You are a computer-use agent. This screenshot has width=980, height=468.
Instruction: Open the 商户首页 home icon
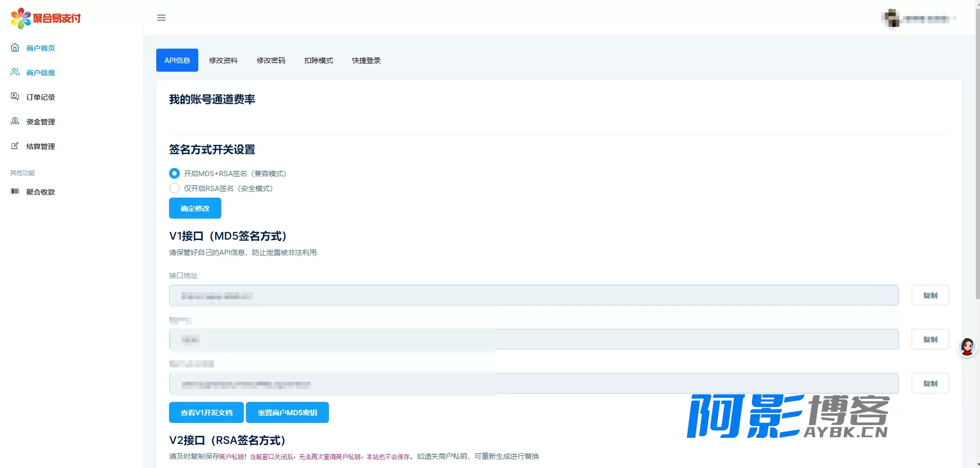[x=15, y=48]
